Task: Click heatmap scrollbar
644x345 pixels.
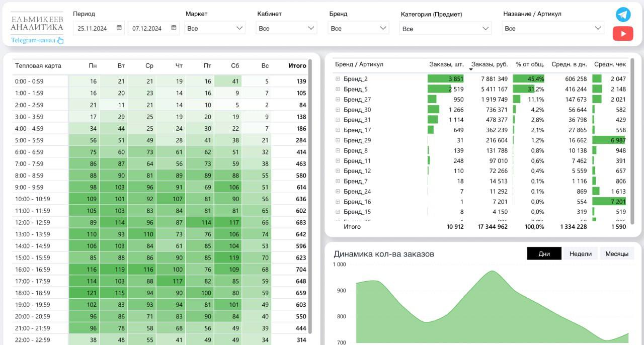Action: click(310, 196)
